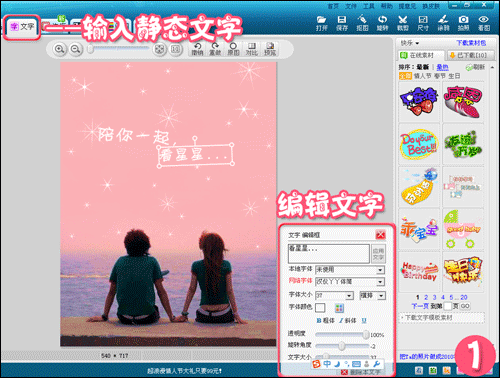This screenshot has height=378, width=500.
Task: Launch the 拍照 camera tool
Action: pyautogui.click(x=463, y=23)
